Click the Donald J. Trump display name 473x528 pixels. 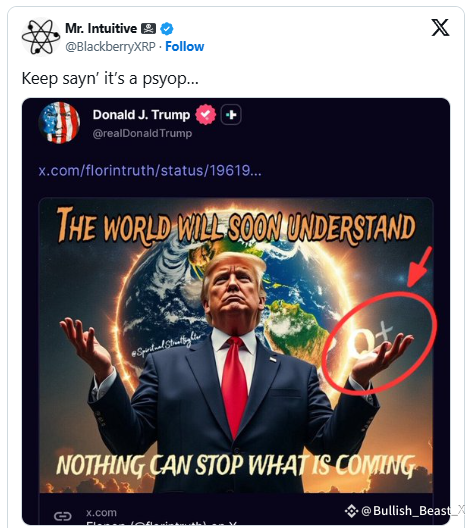(141, 115)
